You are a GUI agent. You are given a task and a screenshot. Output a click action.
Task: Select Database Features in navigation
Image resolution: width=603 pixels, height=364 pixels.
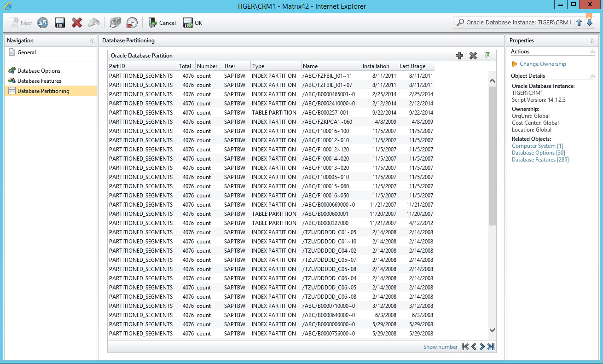point(39,81)
